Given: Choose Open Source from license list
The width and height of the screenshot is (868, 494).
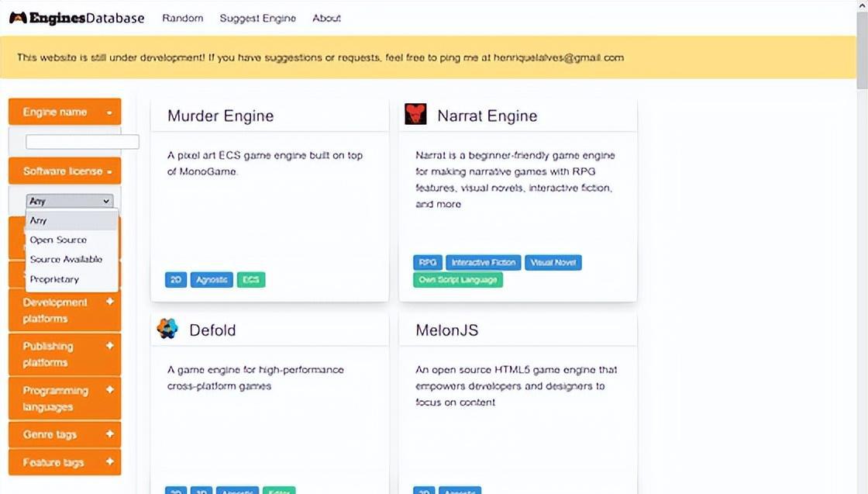Looking at the screenshot, I should (x=71, y=240).
